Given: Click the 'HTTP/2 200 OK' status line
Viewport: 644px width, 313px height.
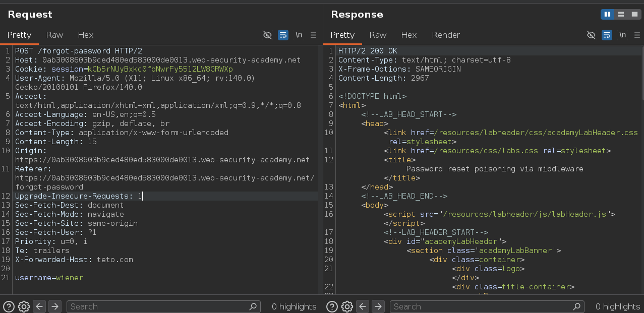Looking at the screenshot, I should [x=368, y=51].
